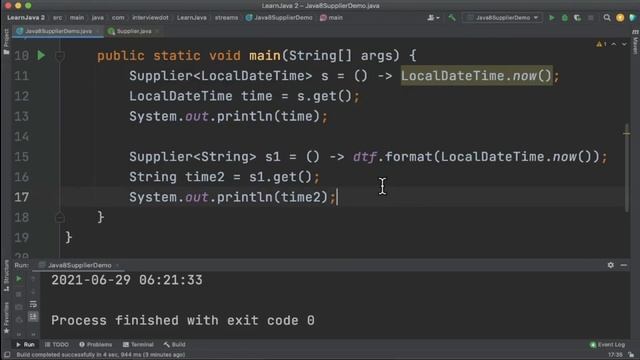Click main method breadcrumb

331,18
